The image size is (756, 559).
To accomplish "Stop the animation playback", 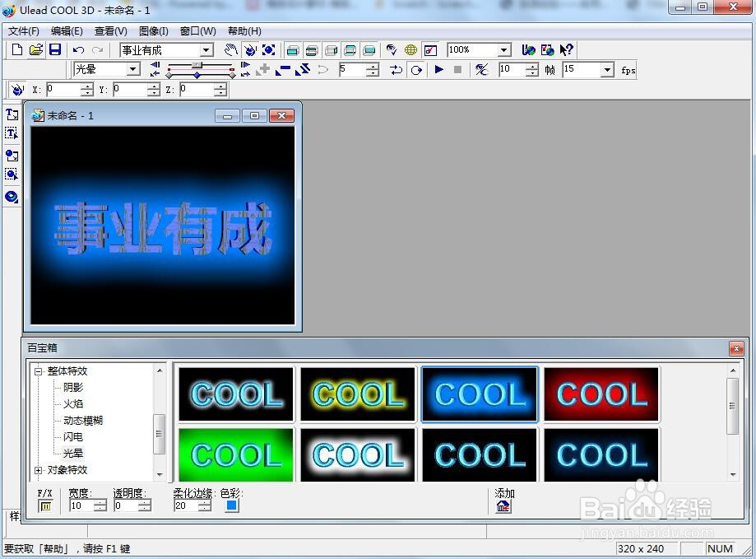I will tap(458, 69).
